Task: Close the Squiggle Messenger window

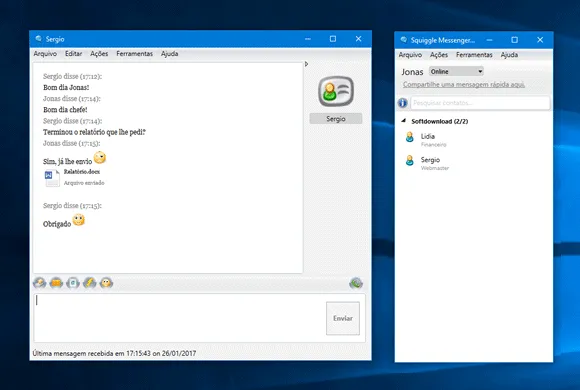Action: [540, 40]
